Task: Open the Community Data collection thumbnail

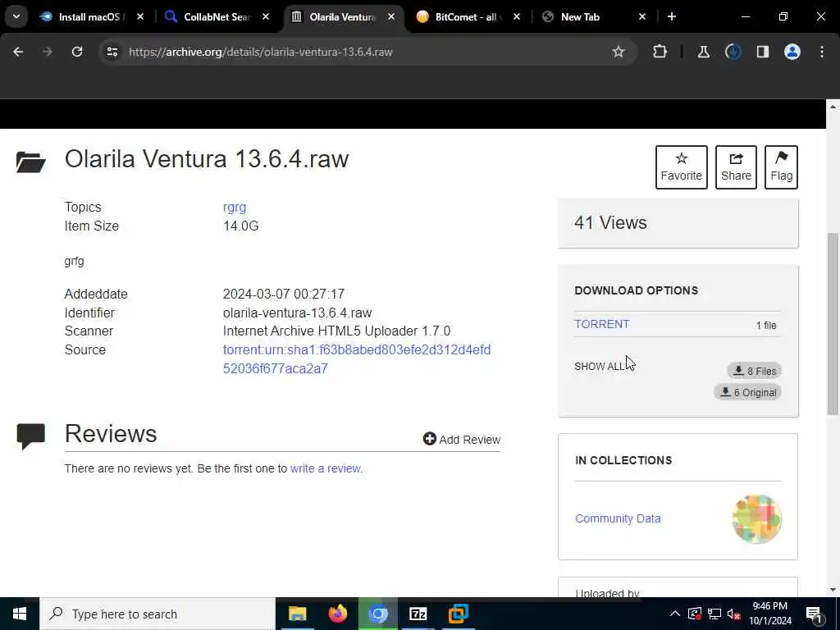Action: coord(756,518)
